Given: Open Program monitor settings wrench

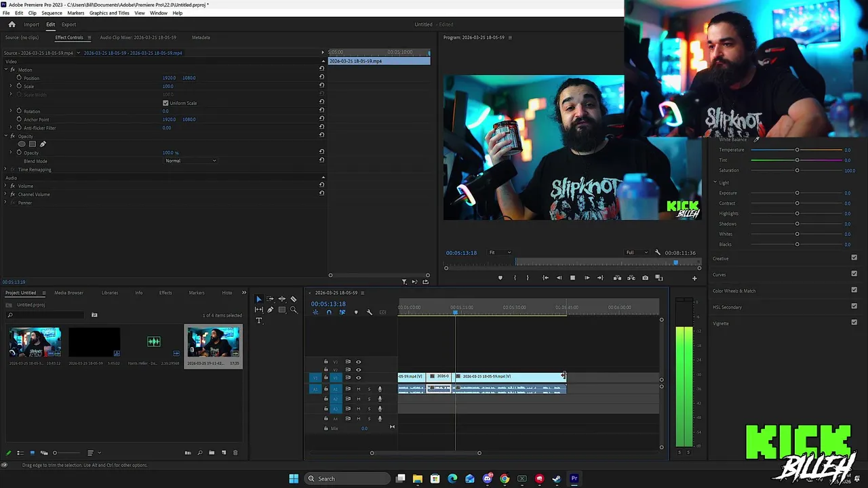Looking at the screenshot, I should [x=657, y=253].
